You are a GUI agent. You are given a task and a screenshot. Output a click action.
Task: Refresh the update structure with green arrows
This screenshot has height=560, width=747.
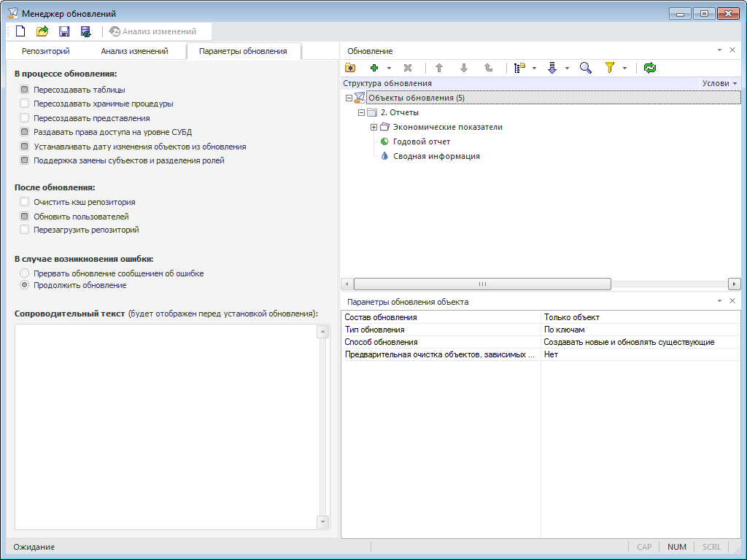tap(650, 68)
